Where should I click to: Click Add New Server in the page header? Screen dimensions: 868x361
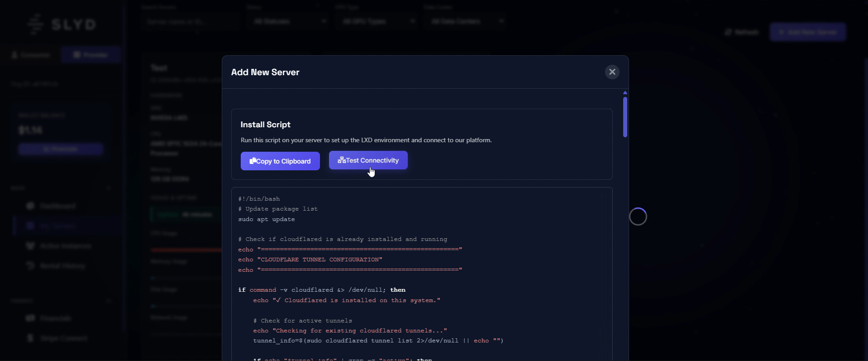point(807,32)
